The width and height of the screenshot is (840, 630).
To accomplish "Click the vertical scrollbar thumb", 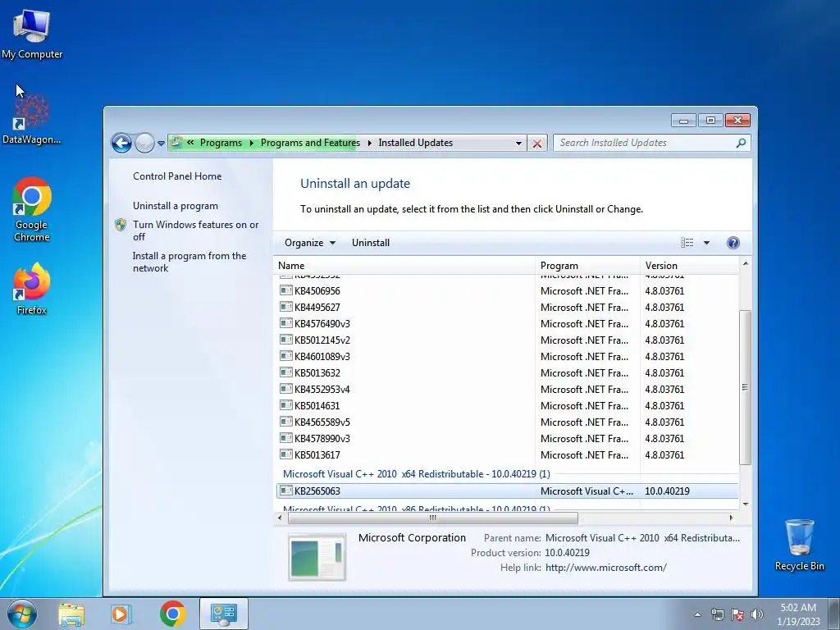I will pyautogui.click(x=745, y=387).
